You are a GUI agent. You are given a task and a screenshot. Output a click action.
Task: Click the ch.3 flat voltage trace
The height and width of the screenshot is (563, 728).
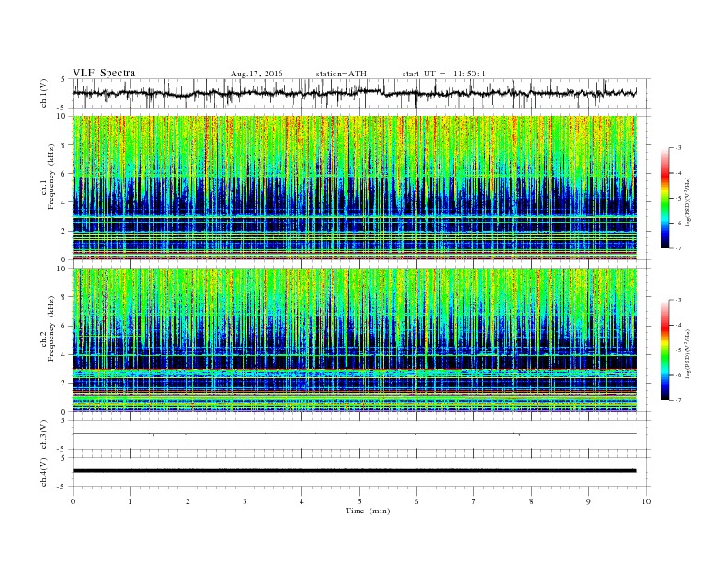click(x=355, y=434)
